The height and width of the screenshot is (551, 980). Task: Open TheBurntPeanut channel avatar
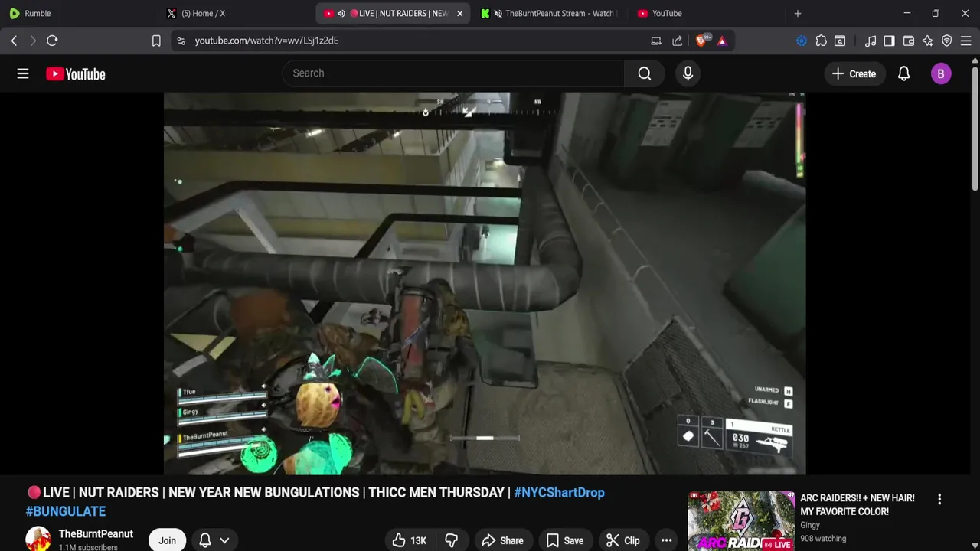[38, 539]
